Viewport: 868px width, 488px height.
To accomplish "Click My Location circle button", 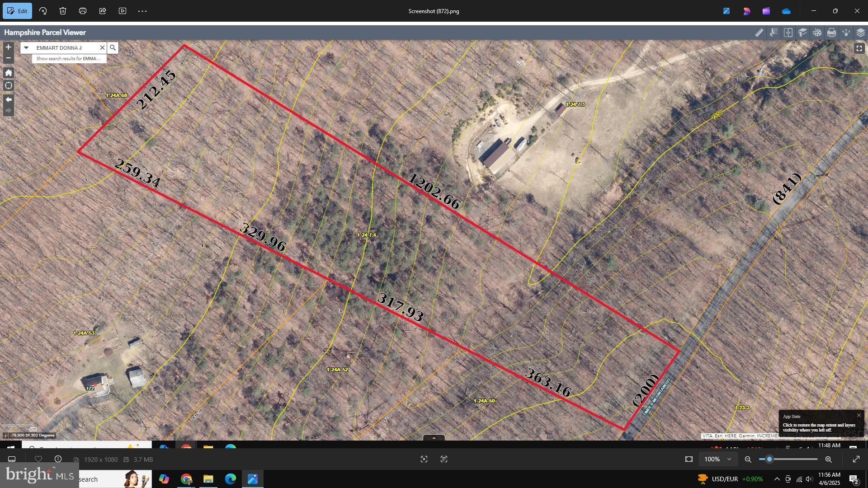I will pyautogui.click(x=8, y=85).
